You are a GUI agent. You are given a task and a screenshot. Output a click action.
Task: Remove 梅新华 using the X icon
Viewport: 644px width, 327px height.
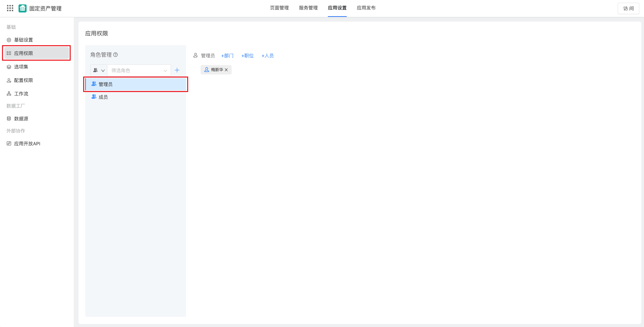pyautogui.click(x=226, y=70)
